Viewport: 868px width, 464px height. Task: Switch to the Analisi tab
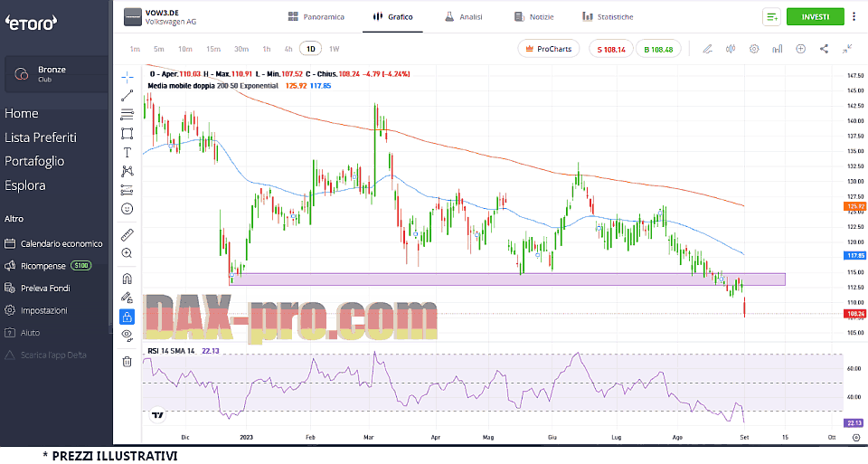[x=463, y=16]
